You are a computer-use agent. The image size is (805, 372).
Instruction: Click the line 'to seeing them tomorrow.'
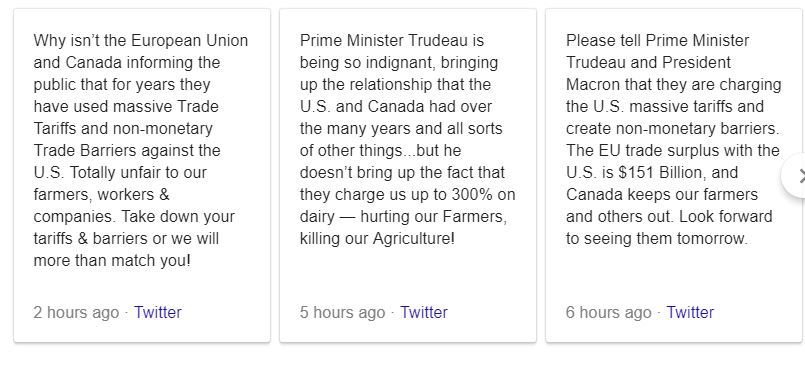(x=657, y=239)
